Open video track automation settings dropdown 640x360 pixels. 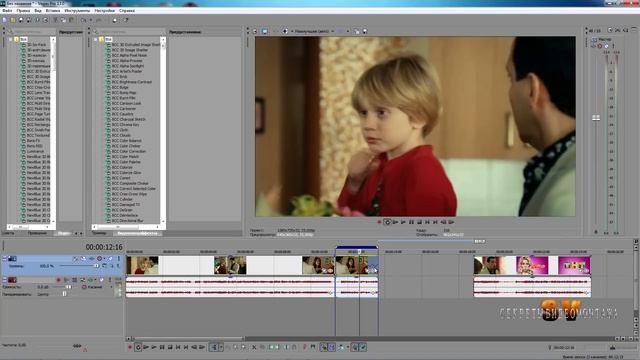click(x=104, y=258)
